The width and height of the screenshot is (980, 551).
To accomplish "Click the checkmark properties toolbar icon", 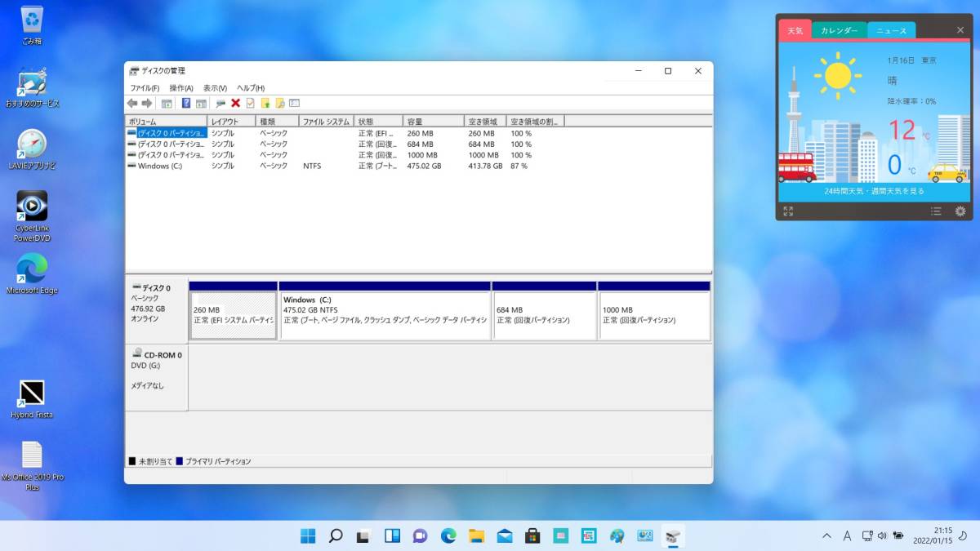I will (250, 103).
